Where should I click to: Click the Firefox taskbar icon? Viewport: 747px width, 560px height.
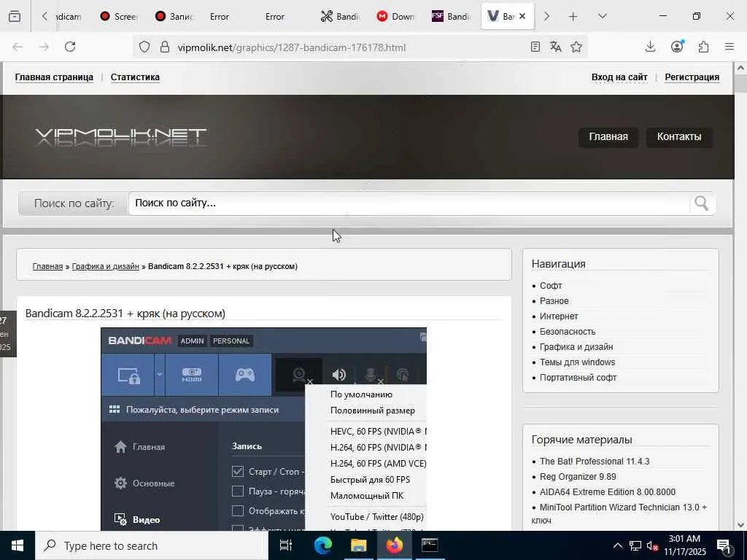(x=394, y=545)
